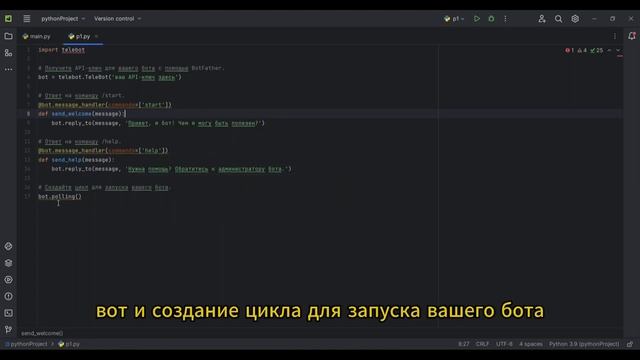Viewport: 640px width, 360px height.
Task: Click the 'def send_help(message)' line
Action: (x=76, y=160)
